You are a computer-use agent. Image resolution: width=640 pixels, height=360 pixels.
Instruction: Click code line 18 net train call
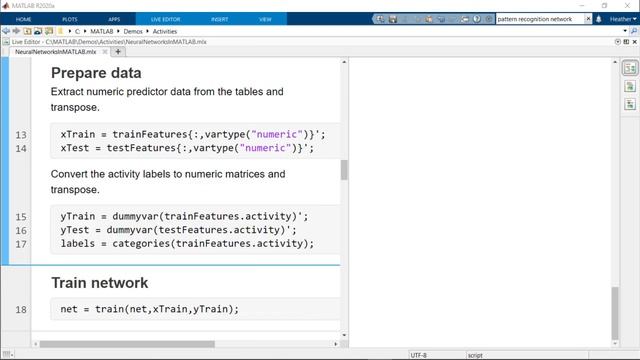coord(149,309)
